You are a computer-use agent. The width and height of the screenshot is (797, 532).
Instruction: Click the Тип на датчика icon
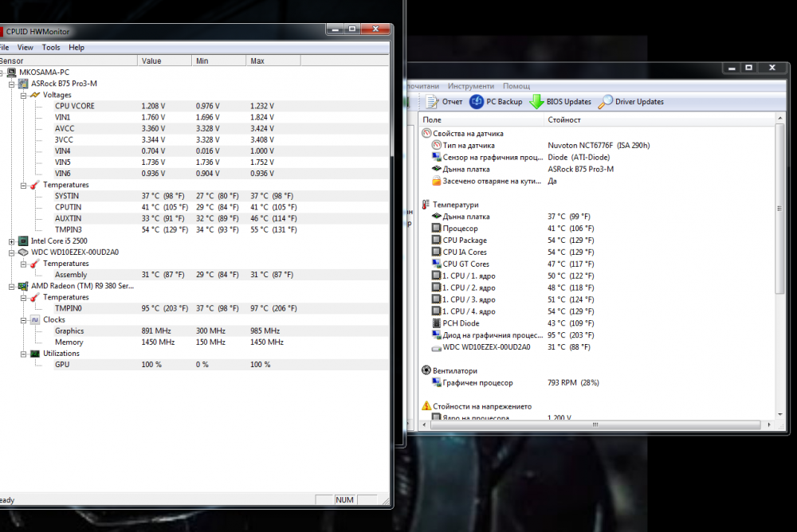click(x=436, y=145)
